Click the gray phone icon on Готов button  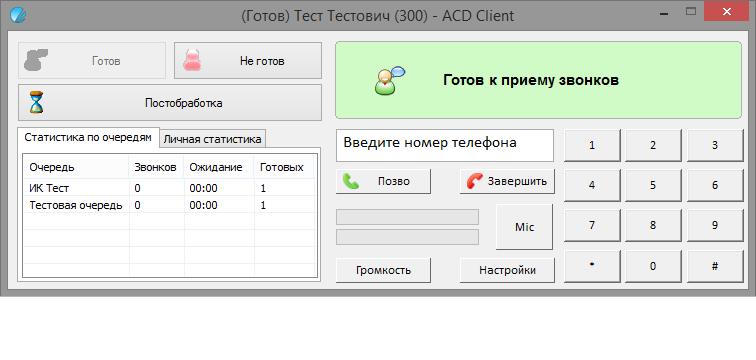point(37,60)
